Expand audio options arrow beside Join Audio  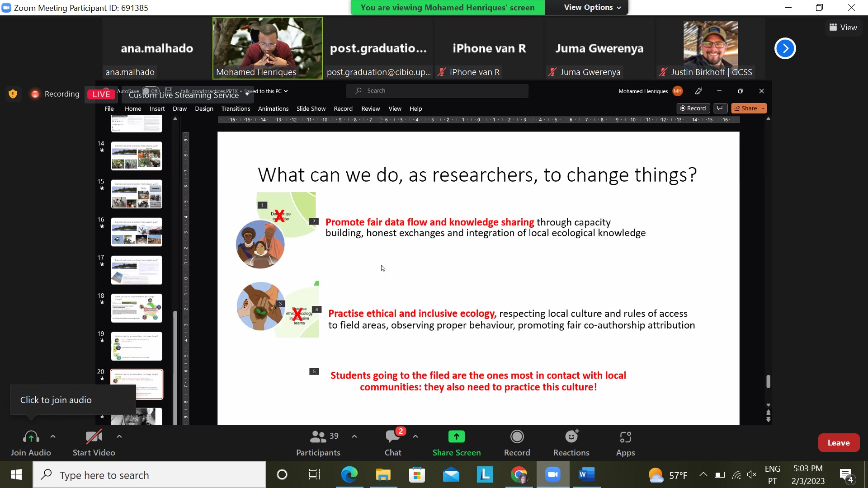tap(53, 436)
